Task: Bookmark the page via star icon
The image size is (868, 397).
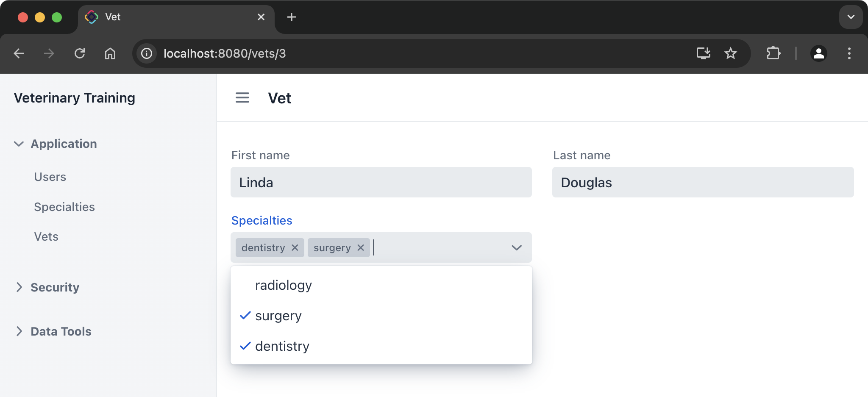Action: [x=730, y=53]
